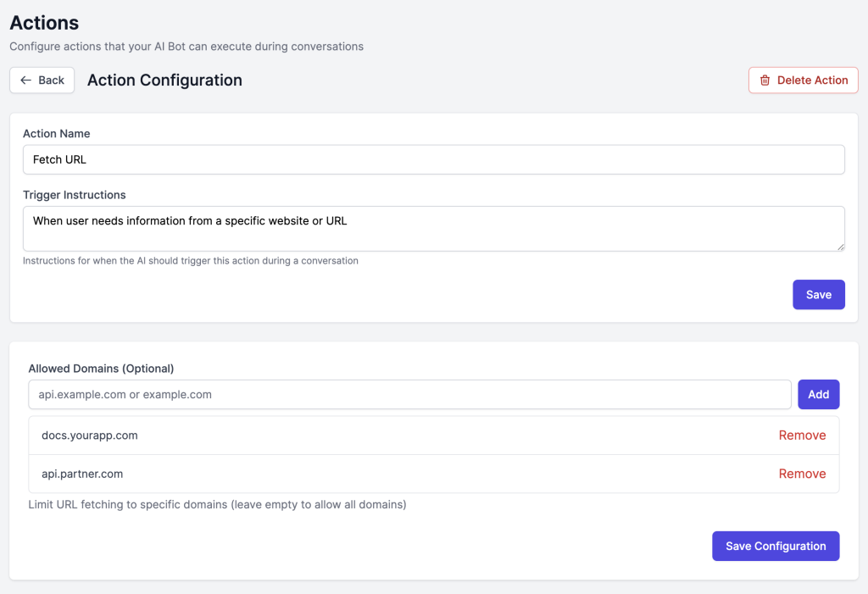Click the Save Configuration button

point(776,547)
